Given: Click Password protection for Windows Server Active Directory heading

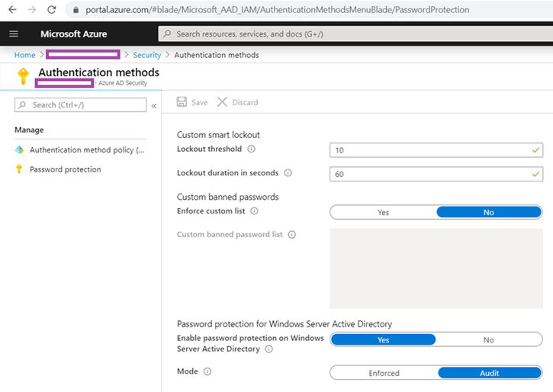Looking at the screenshot, I should (x=285, y=323).
